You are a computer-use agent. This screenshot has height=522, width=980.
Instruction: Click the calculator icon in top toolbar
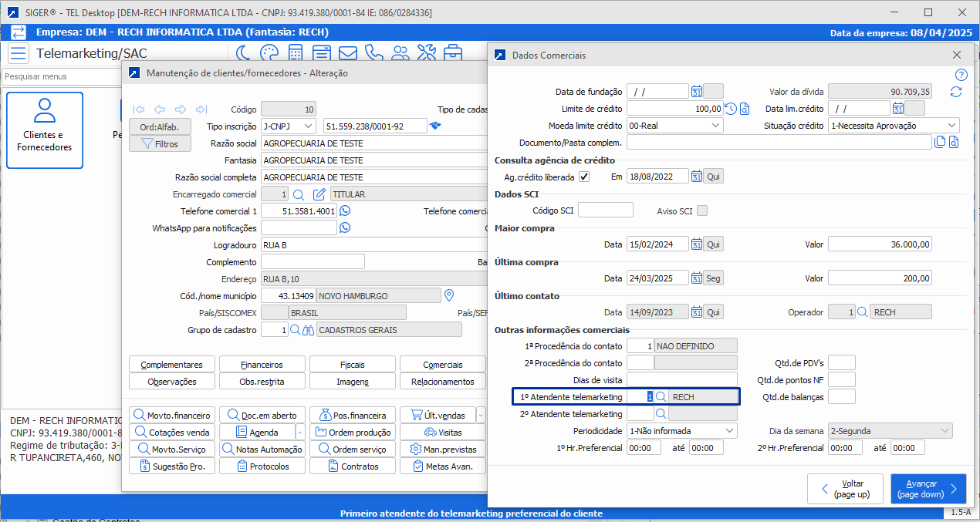(296, 53)
